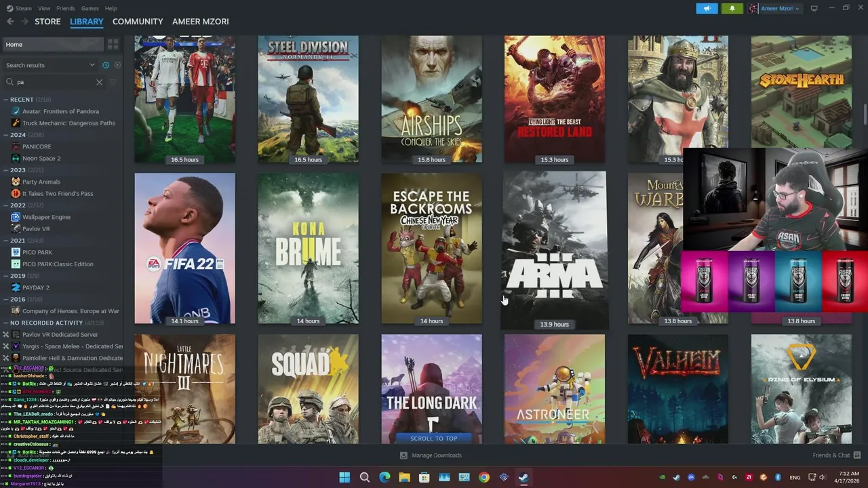Select Pavlov VR in sidebar
This screenshot has height=488, width=868.
pyautogui.click(x=36, y=229)
